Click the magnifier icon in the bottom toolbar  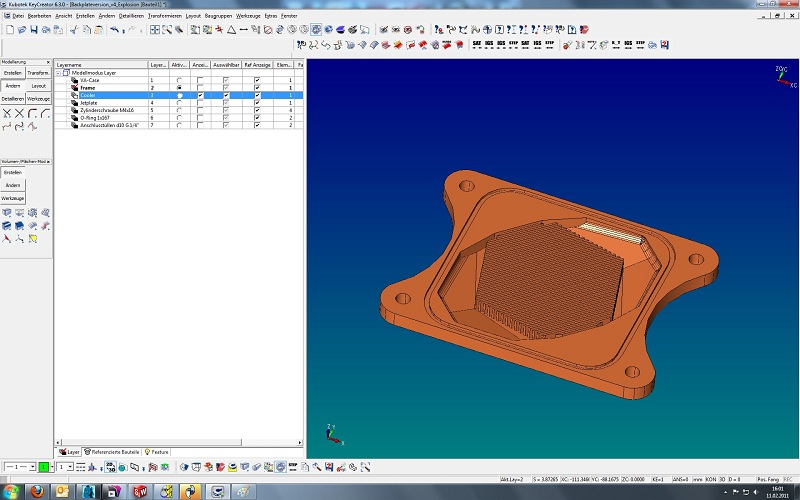pyautogui.click(x=317, y=467)
